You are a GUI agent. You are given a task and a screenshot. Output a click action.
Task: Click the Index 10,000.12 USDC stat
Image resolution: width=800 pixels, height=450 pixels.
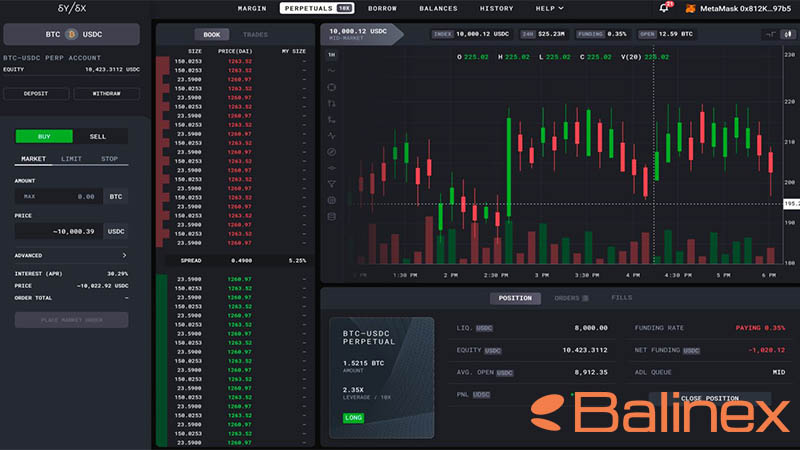(470, 34)
